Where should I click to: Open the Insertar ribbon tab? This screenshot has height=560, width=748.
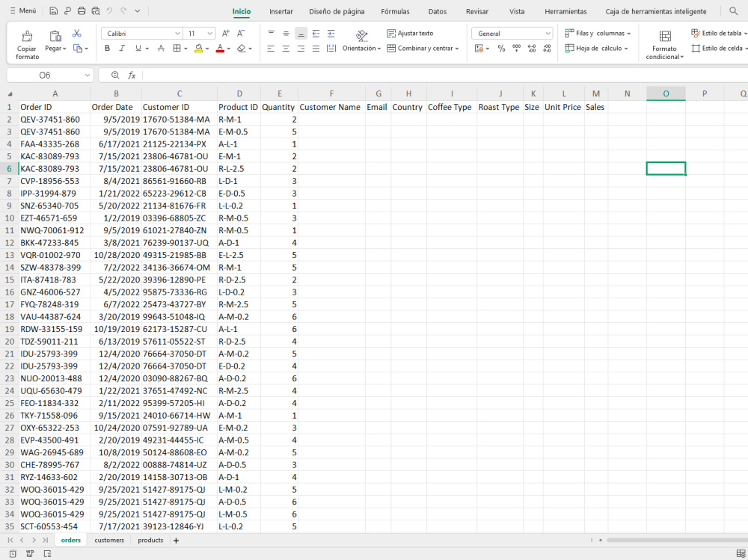[281, 11]
